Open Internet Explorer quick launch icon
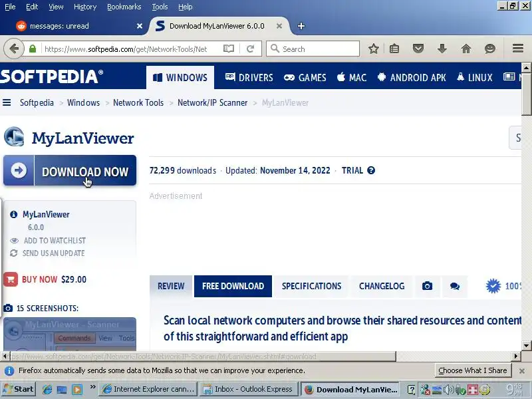Image resolution: width=532 pixels, height=399 pixels. [x=47, y=389]
